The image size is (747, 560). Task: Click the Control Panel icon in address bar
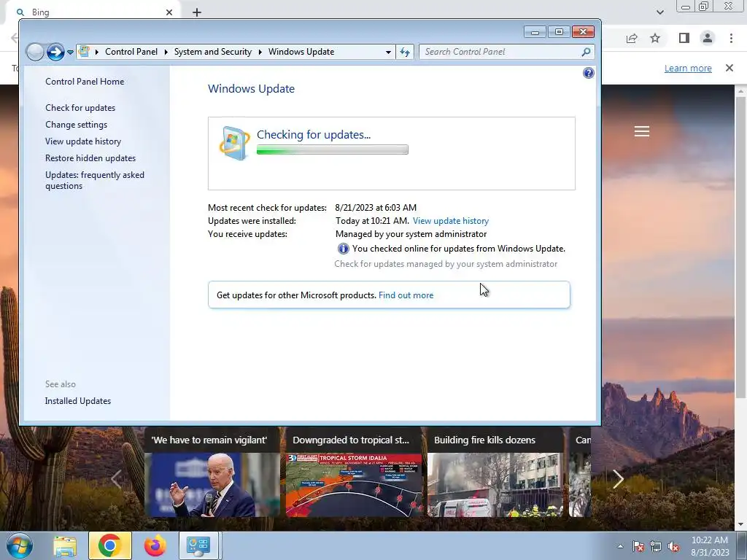(85, 52)
